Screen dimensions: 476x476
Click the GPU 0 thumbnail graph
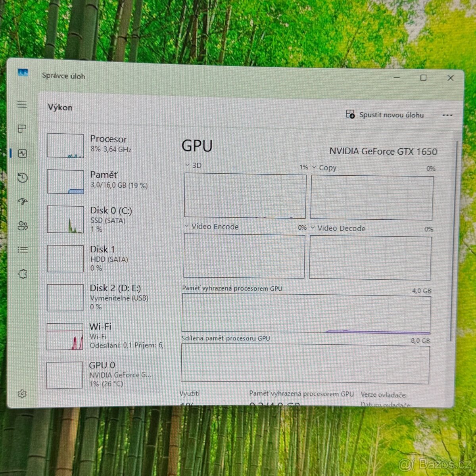[x=64, y=375]
